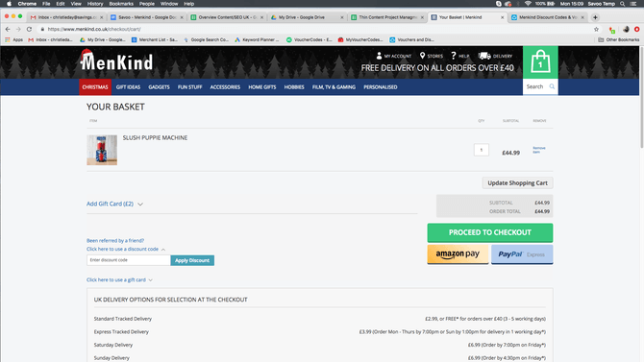Switch to My Drive - Google Drive tab
Screen dimensions: 644x362
(307, 17)
